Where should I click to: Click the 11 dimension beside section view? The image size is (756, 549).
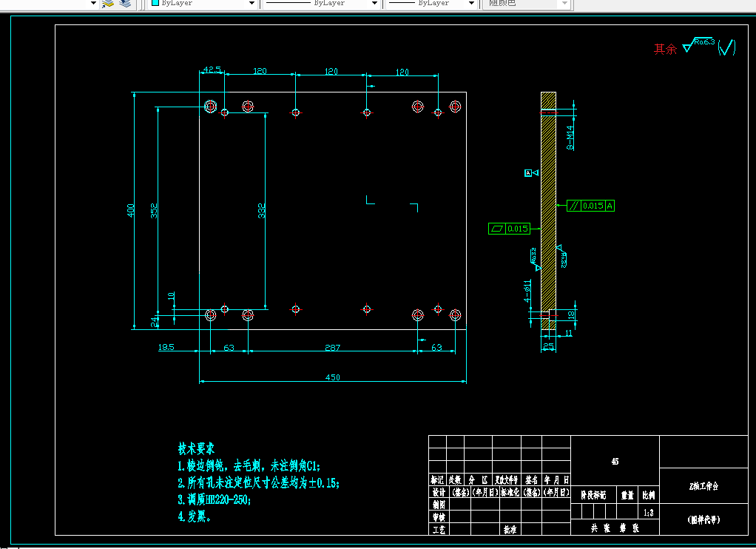tap(568, 333)
